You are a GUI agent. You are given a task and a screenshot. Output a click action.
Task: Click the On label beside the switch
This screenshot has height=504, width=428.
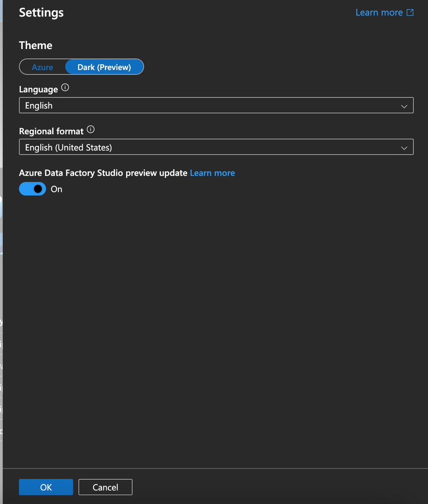pos(56,189)
